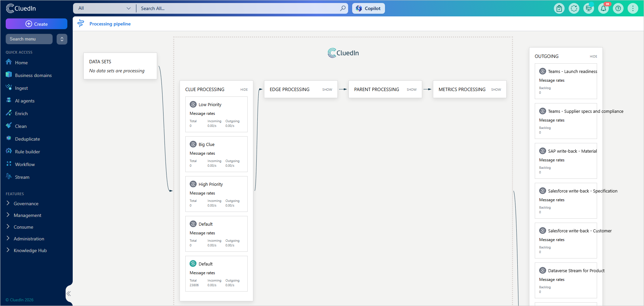Image resolution: width=644 pixels, height=306 pixels.
Task: Open the three-dot more options menu
Action: [x=633, y=8]
